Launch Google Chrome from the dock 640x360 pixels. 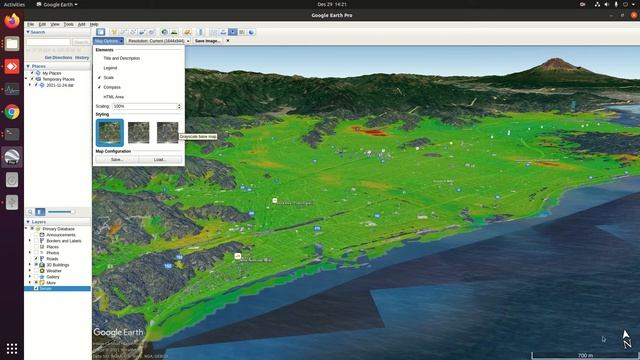pos(12,112)
